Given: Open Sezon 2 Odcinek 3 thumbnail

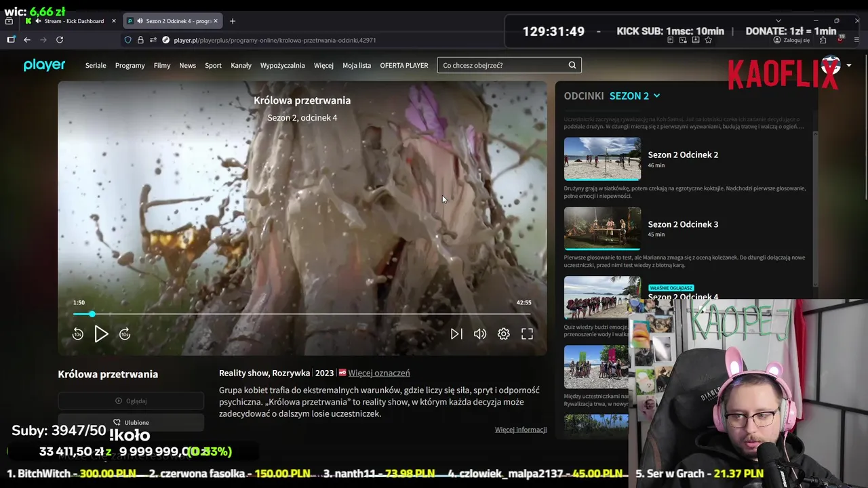Looking at the screenshot, I should click(602, 228).
